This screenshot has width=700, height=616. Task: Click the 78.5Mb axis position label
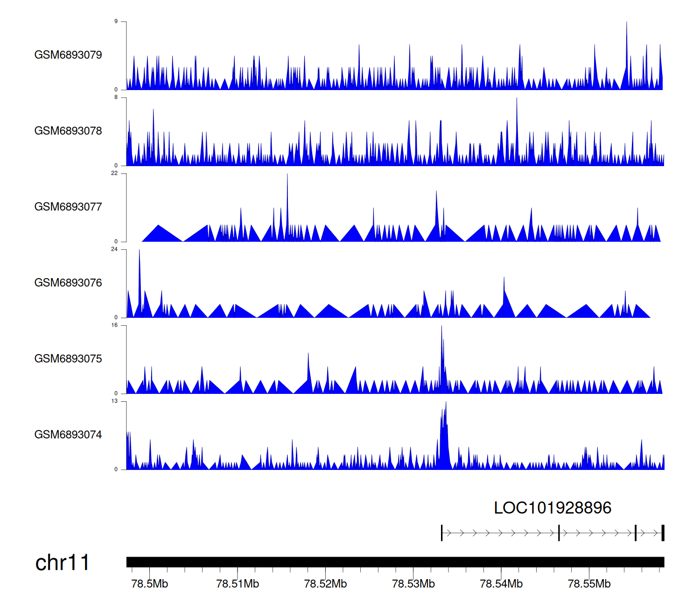point(150,584)
